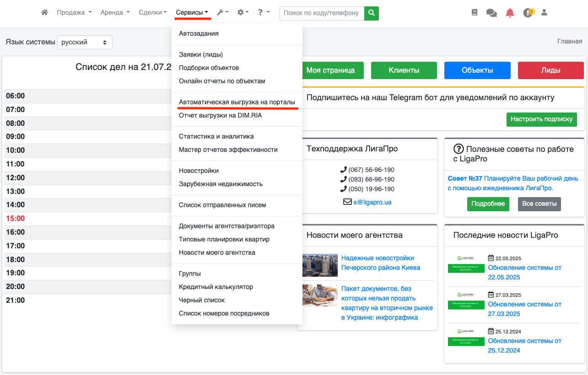Image resolution: width=588 pixels, height=375 pixels.
Task: Open the user profile icon
Action: click(544, 13)
